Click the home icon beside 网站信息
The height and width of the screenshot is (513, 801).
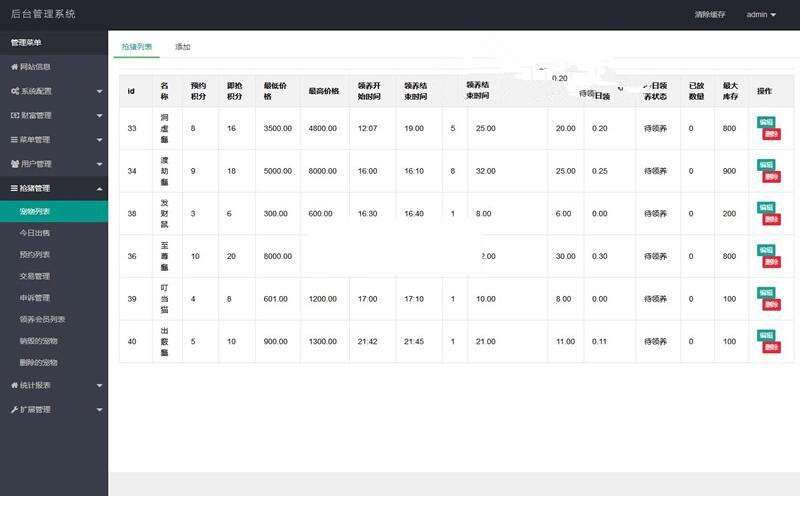[14, 67]
